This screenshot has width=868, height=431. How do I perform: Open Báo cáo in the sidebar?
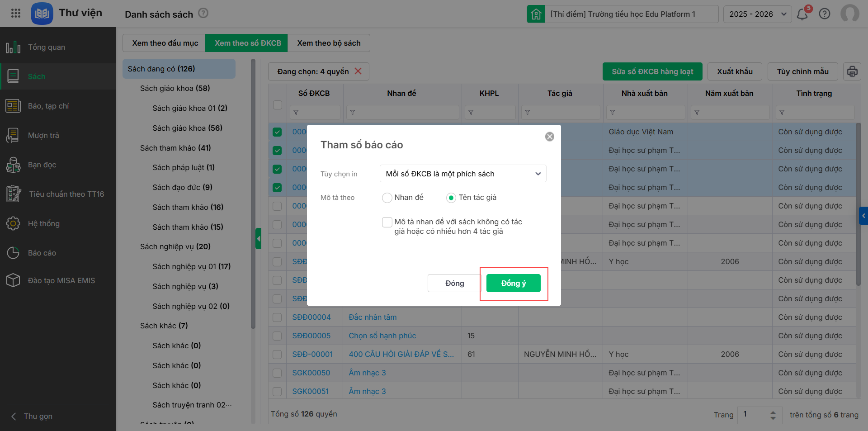click(42, 253)
